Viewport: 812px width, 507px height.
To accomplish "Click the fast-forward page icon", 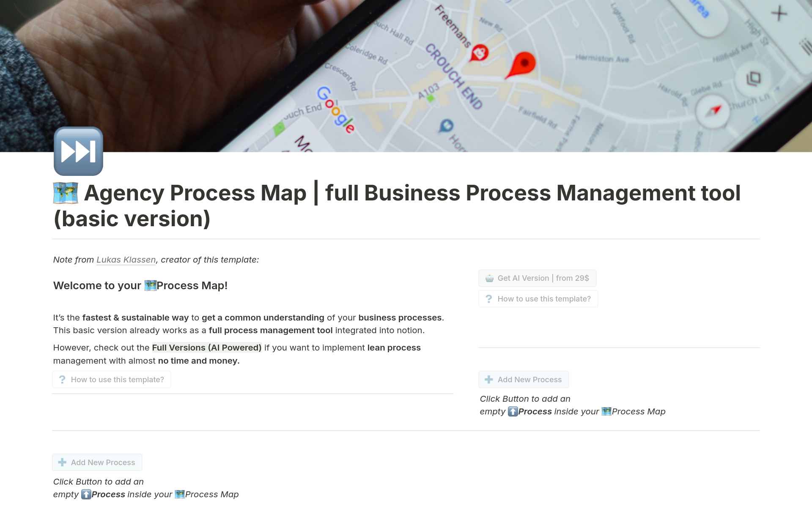I will [78, 151].
